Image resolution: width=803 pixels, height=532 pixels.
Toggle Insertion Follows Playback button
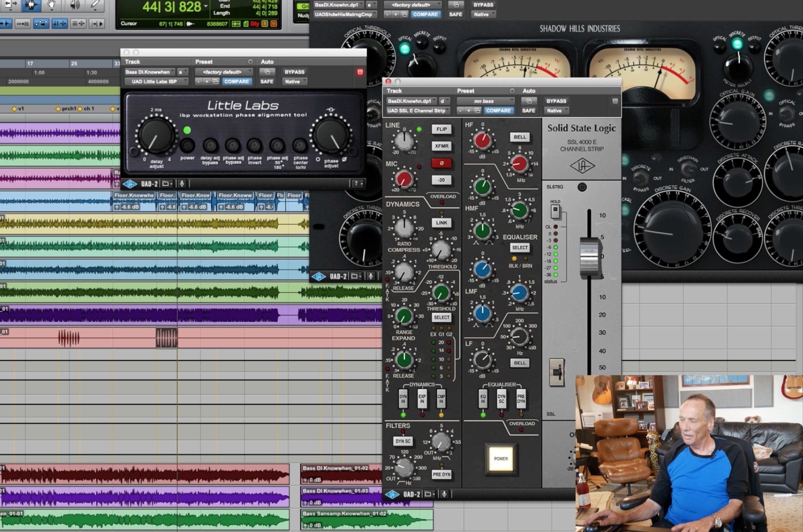pyautogui.click(x=97, y=23)
